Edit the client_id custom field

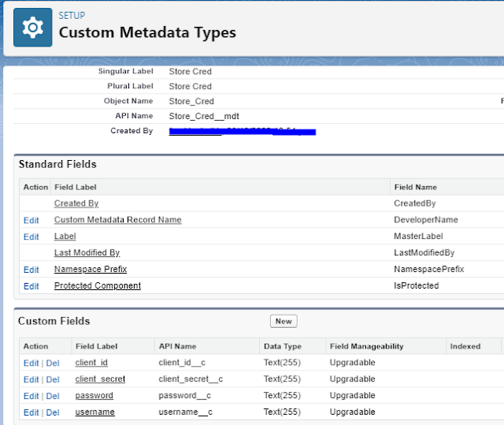[31, 363]
